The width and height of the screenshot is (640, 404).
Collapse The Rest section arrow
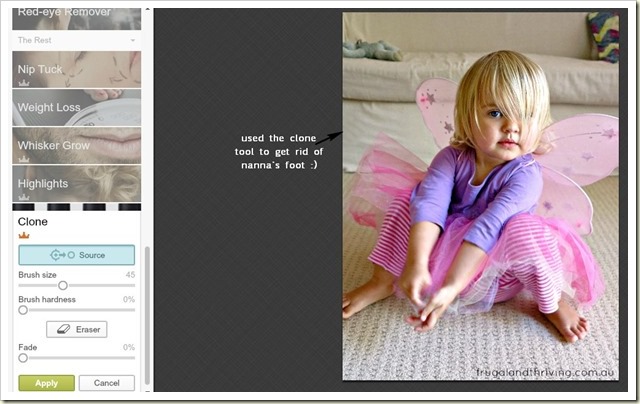pyautogui.click(x=133, y=40)
